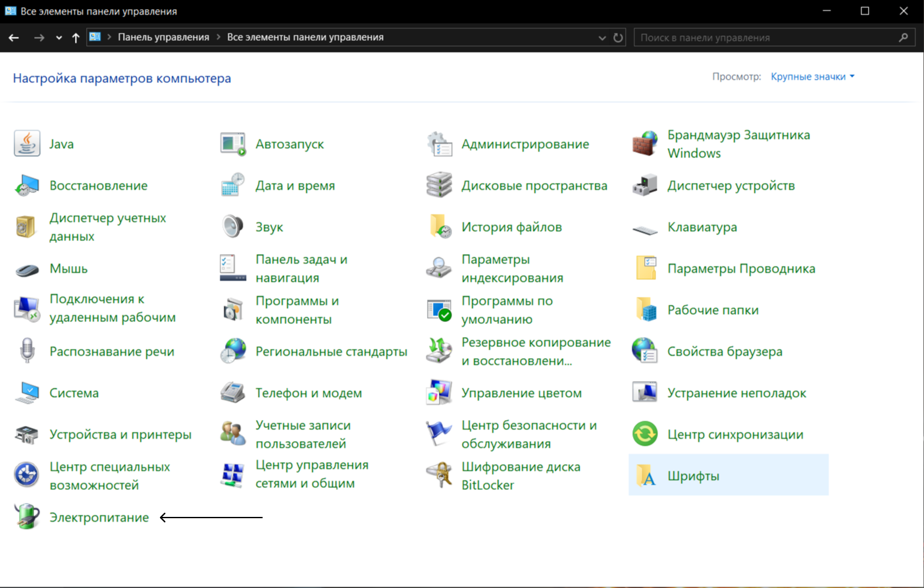Click the Резервное копирование и восстановление link
Image resolution: width=924 pixels, height=588 pixels.
tap(536, 352)
